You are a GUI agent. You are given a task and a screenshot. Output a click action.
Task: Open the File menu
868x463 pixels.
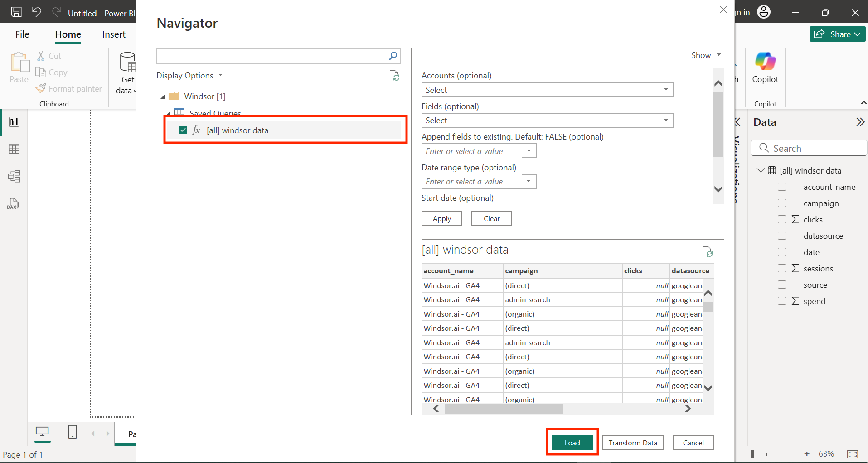[x=22, y=34]
